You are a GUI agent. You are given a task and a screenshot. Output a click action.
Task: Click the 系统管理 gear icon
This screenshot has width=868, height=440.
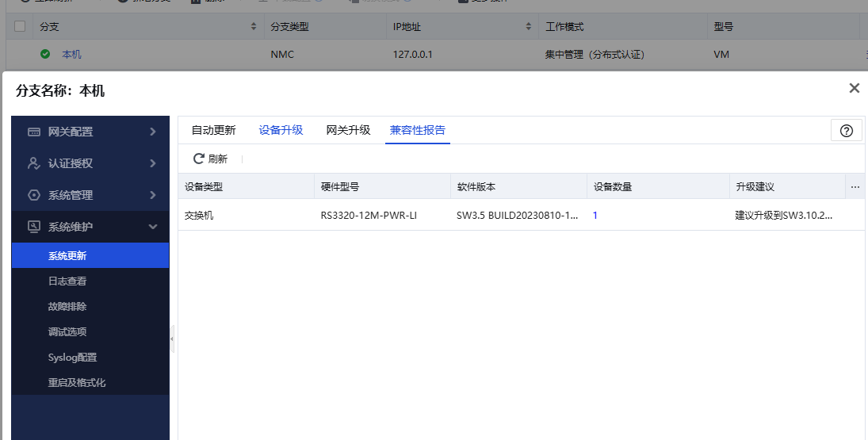tap(34, 195)
